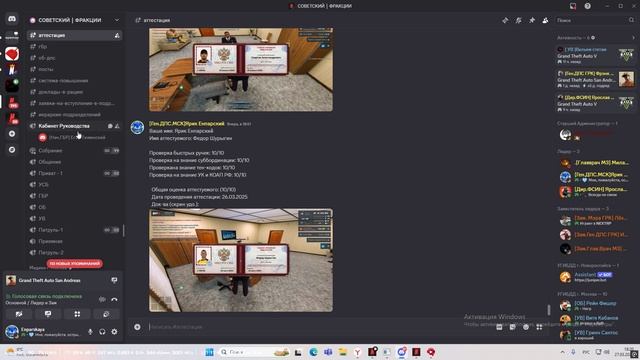Screen dimensions: 640x360
Task: Click the voice connected status text
Action: [44, 296]
